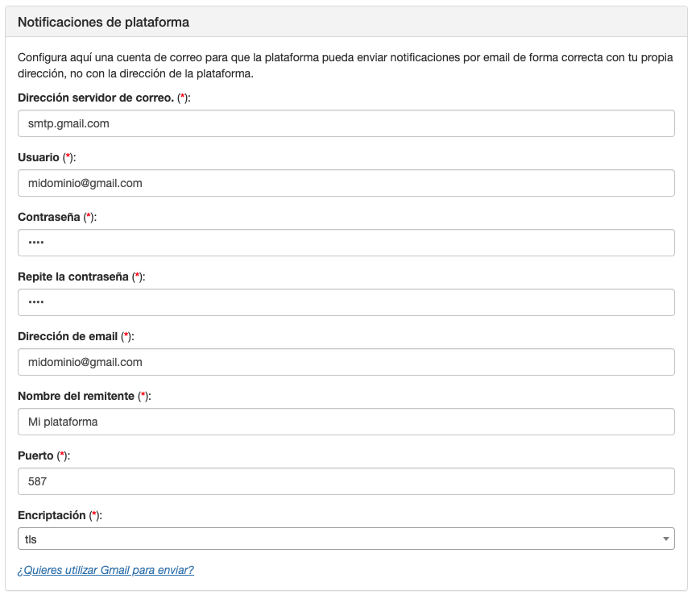Click the Puerto field showing 587
700x599 pixels.
coord(346,481)
